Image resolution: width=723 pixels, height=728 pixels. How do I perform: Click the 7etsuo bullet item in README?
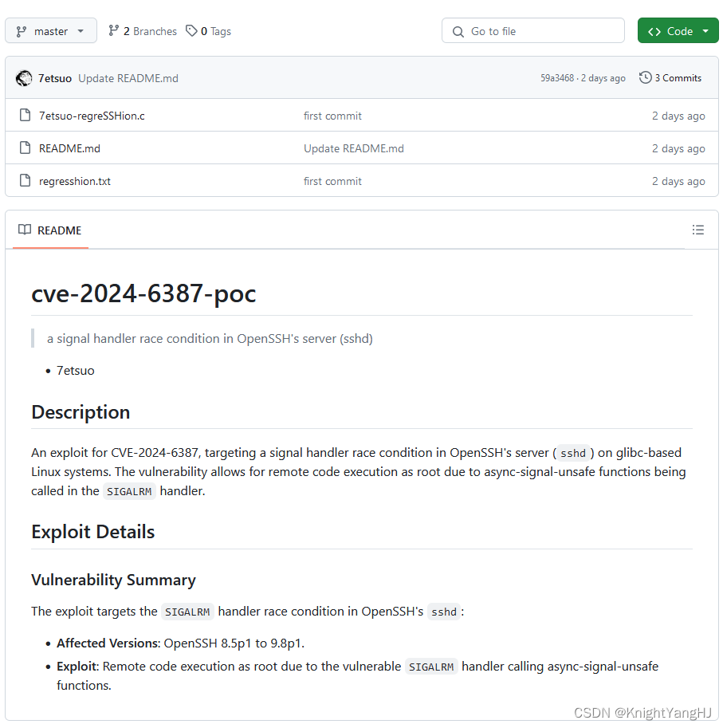point(75,371)
